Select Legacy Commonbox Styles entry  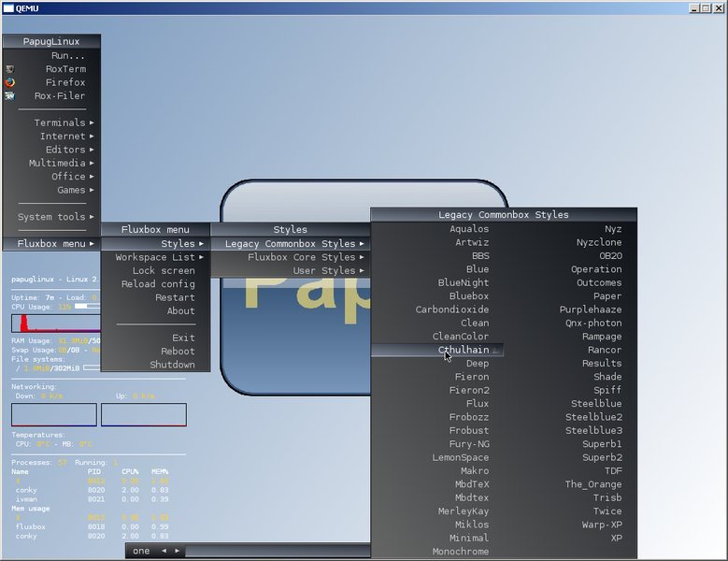pyautogui.click(x=291, y=244)
